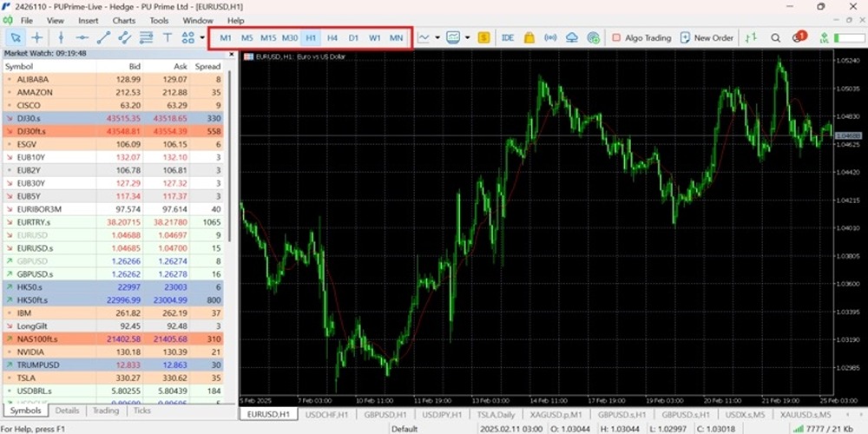
Task: Toggle the H1 timeframe button
Action: click(x=311, y=38)
